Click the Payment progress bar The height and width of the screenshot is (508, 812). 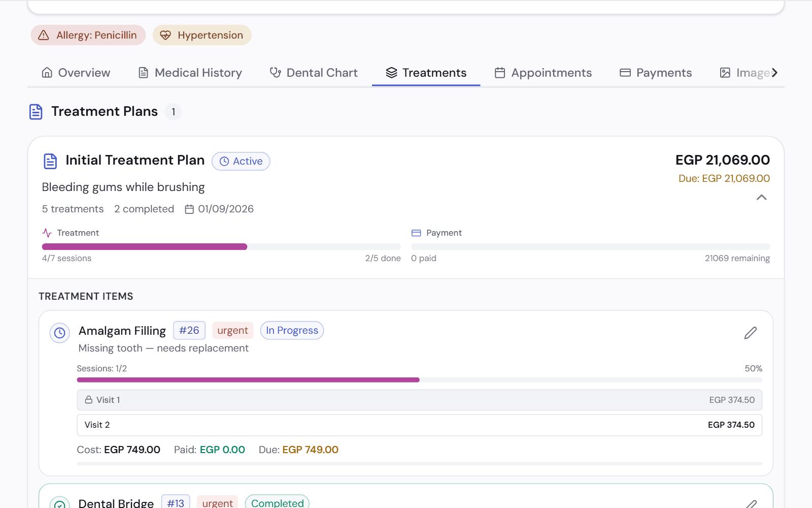pyautogui.click(x=590, y=246)
